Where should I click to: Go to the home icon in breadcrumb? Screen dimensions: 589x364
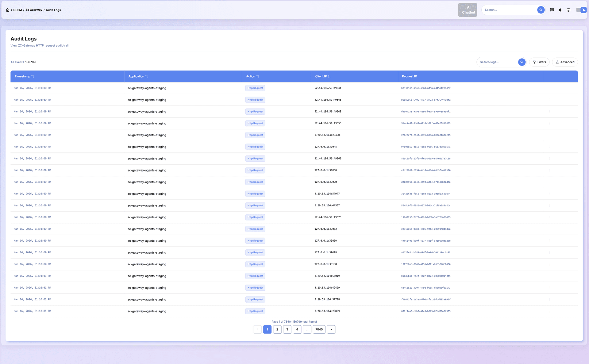tap(8, 10)
